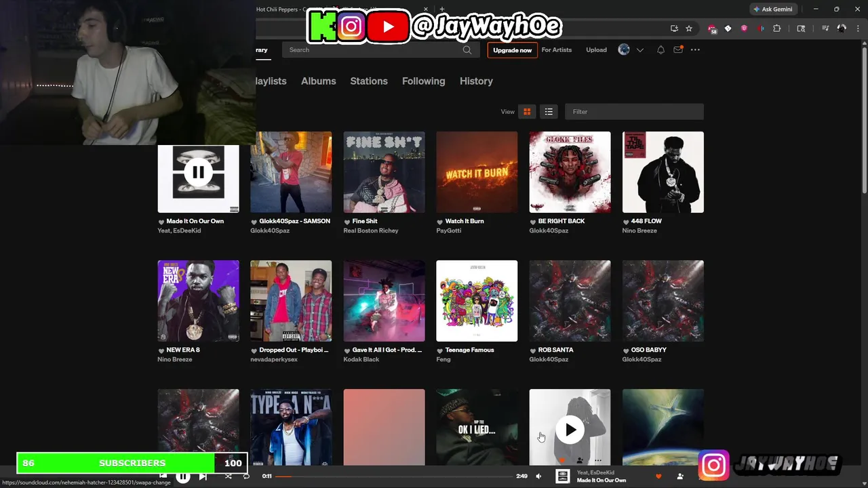
Task: Open 448 FLOW cover thumbnail
Action: pyautogui.click(x=663, y=172)
